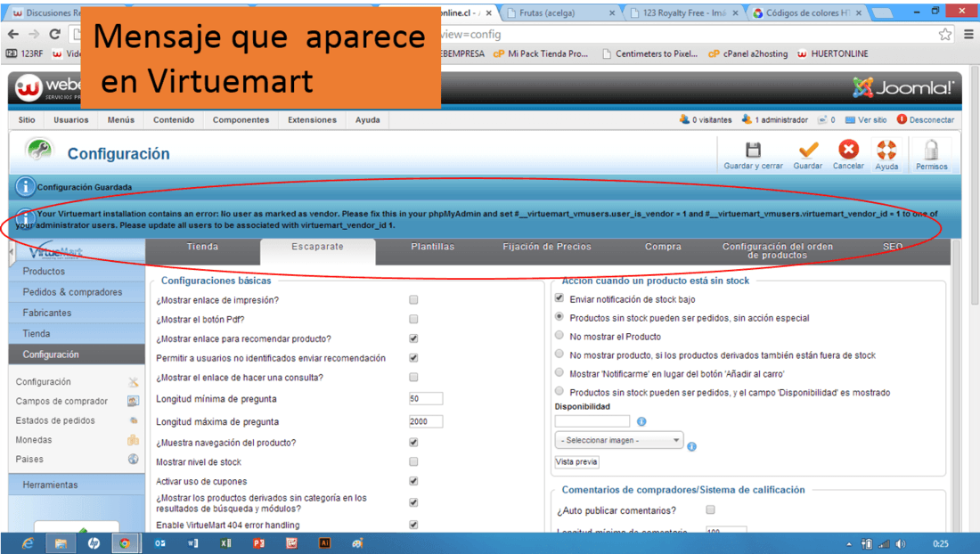Click the Campos de comprador icon
The image size is (980, 554).
coord(133,401)
